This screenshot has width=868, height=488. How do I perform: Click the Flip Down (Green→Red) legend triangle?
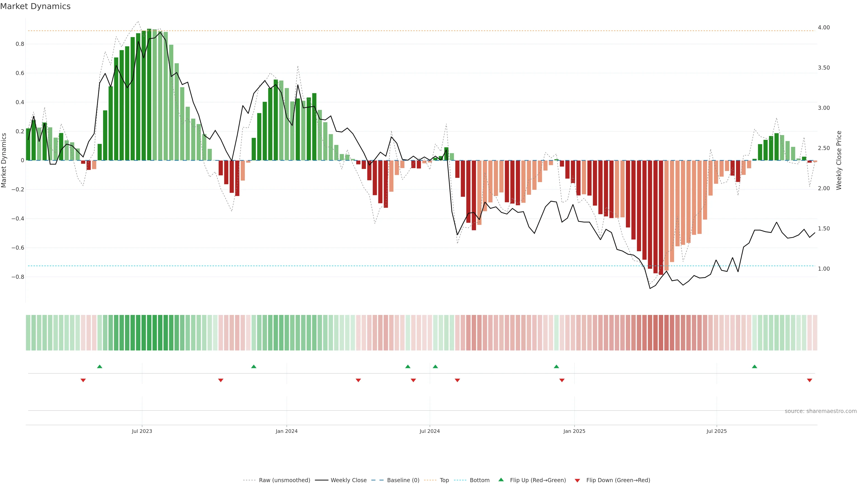(577, 480)
